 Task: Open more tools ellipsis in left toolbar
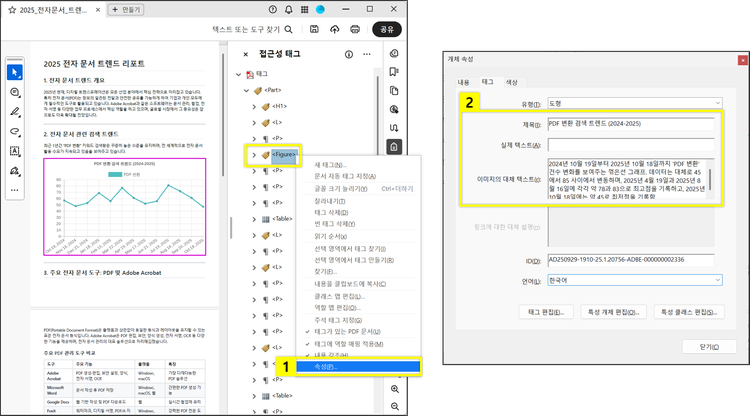[x=15, y=190]
